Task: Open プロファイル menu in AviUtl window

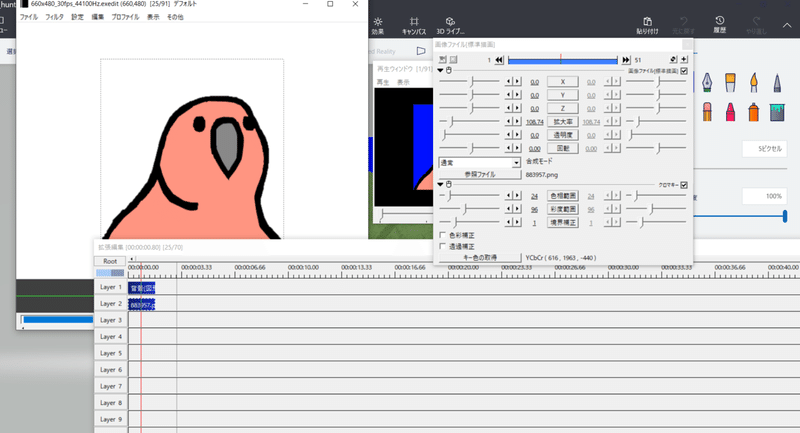Action: pyautogui.click(x=125, y=17)
